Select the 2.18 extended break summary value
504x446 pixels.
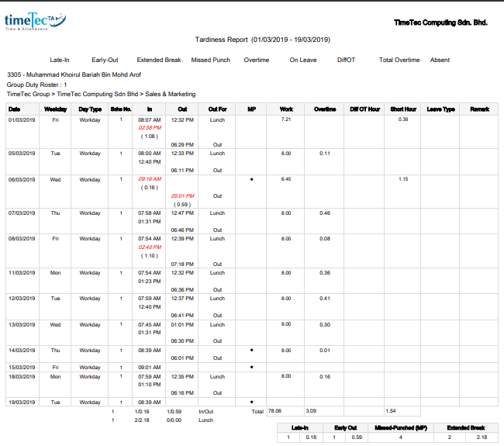coord(482,437)
